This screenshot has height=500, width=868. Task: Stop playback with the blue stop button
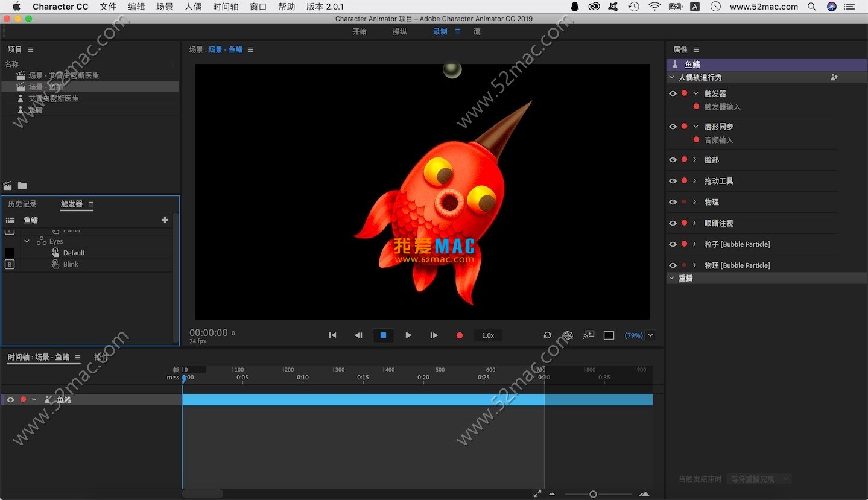[x=383, y=335]
